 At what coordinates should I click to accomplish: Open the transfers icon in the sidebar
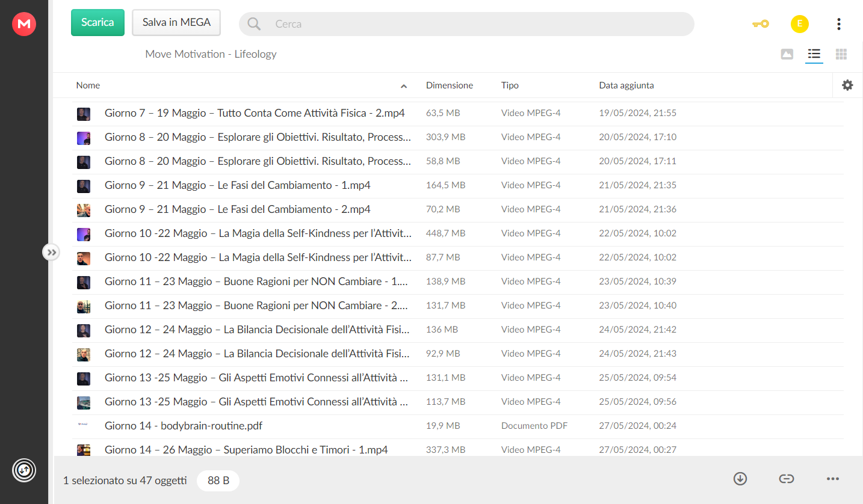tap(24, 470)
